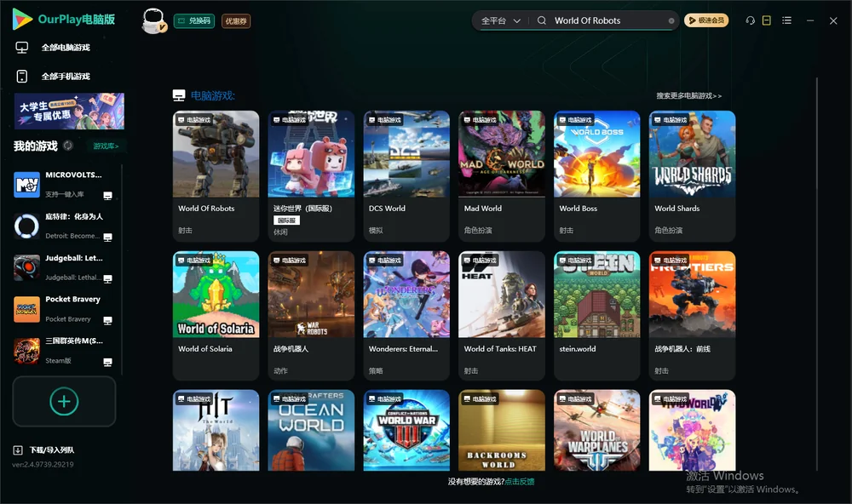852x504 pixels.
Task: Open the 全平台 platform dropdown
Action: click(x=500, y=20)
